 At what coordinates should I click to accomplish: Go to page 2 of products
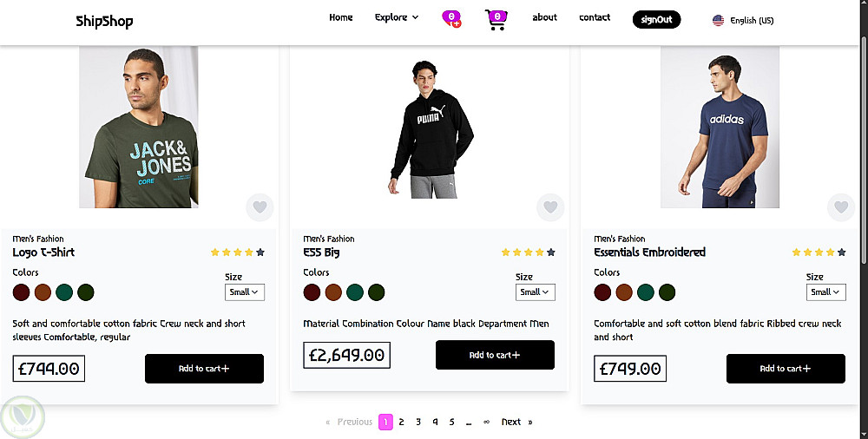[x=401, y=422]
